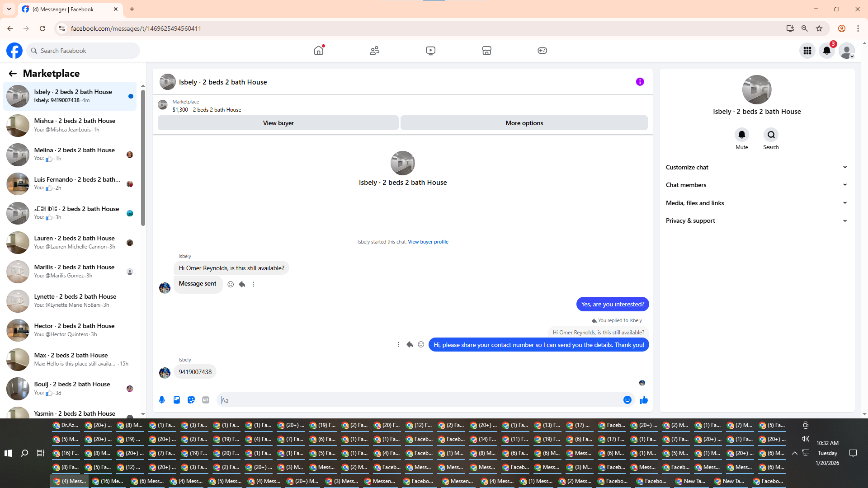Expand the Chat members section
This screenshot has height=488, width=868.
(757, 185)
